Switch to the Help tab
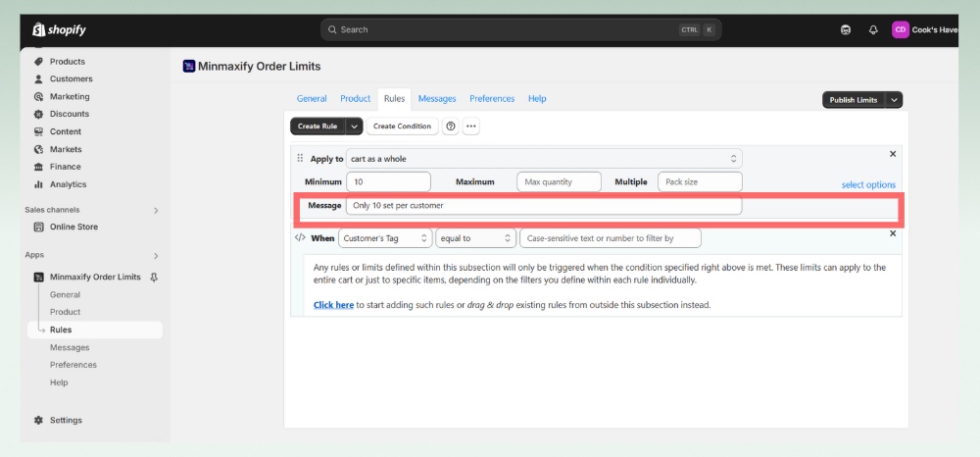 (x=537, y=99)
